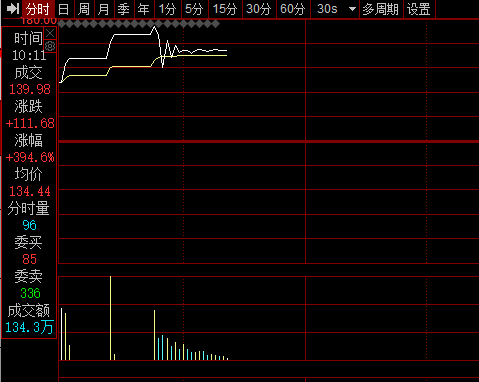Click the arrow-to-bar icon at top left
Screen dimensions: 479x382
tap(13, 9)
